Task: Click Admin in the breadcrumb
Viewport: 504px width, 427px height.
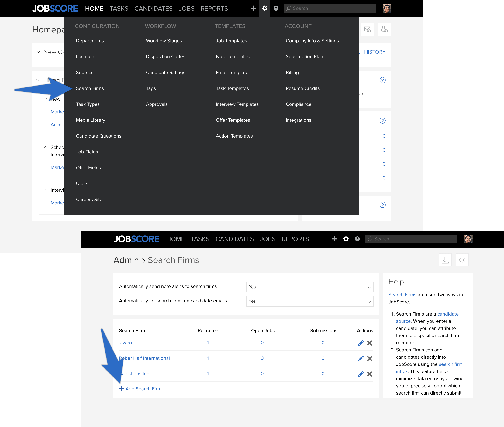Action: tap(126, 260)
